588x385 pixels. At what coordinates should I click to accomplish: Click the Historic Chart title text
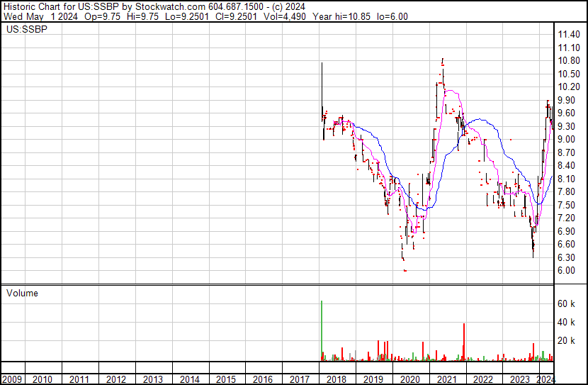35,6
